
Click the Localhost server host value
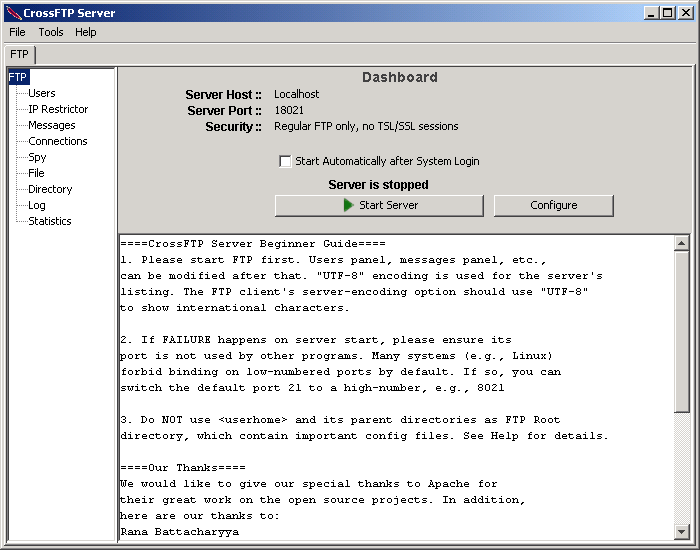pyautogui.click(x=296, y=94)
